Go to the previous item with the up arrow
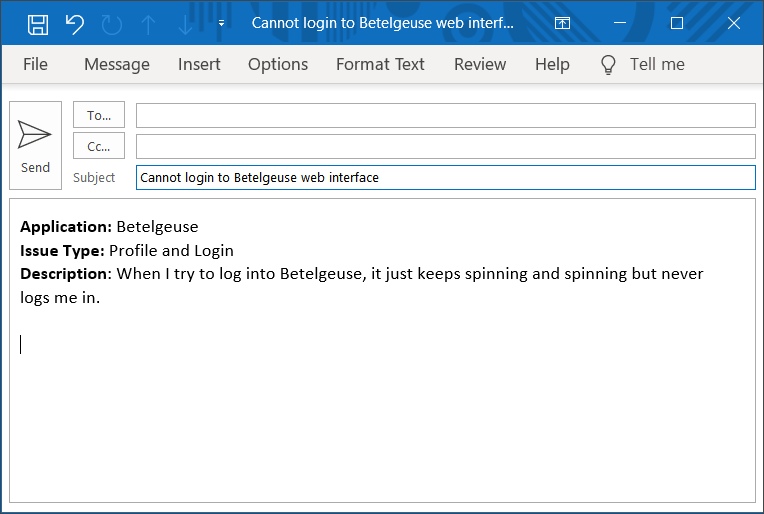The width and height of the screenshot is (764, 514). pos(148,24)
